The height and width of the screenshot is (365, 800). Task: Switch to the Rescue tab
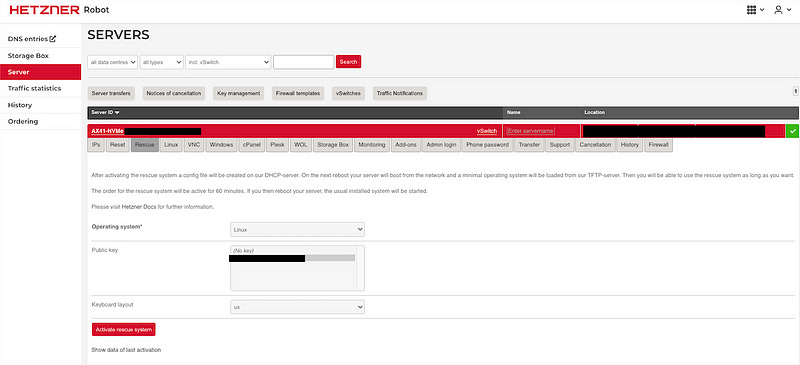pyautogui.click(x=145, y=145)
